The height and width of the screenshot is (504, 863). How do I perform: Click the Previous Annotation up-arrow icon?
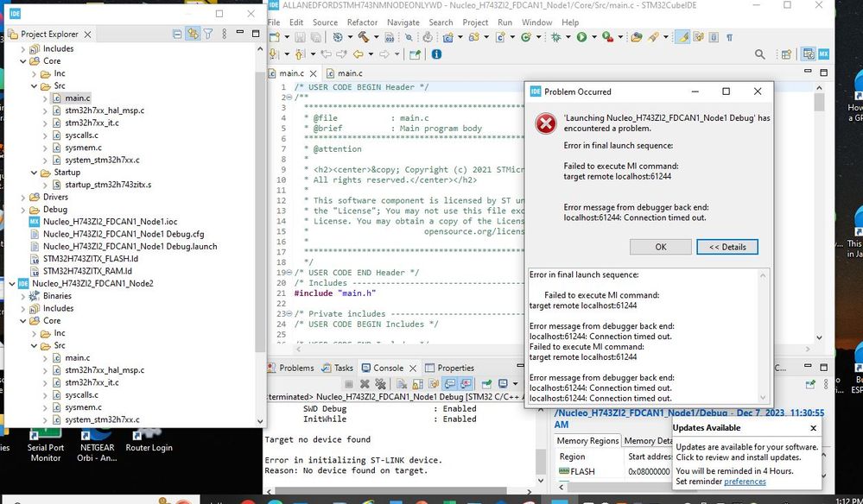tap(300, 54)
